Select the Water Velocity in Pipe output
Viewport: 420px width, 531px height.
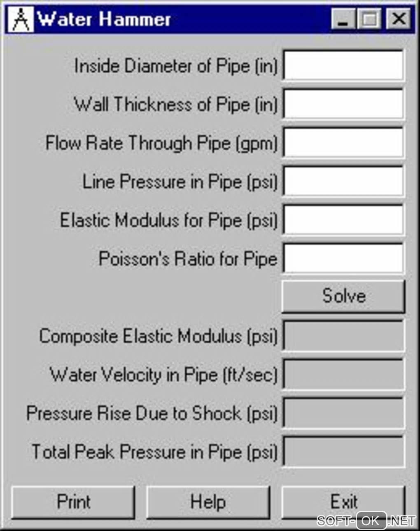[343, 375]
